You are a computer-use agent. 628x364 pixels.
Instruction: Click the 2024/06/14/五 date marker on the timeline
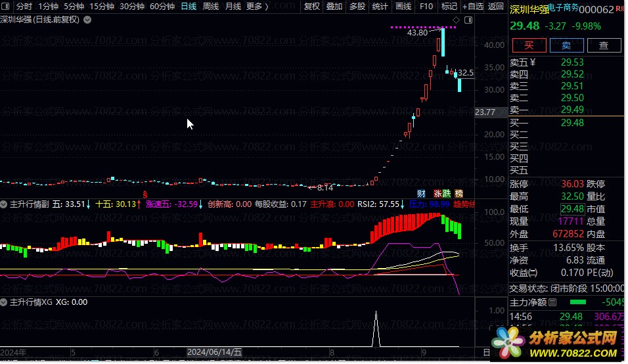[214, 352]
